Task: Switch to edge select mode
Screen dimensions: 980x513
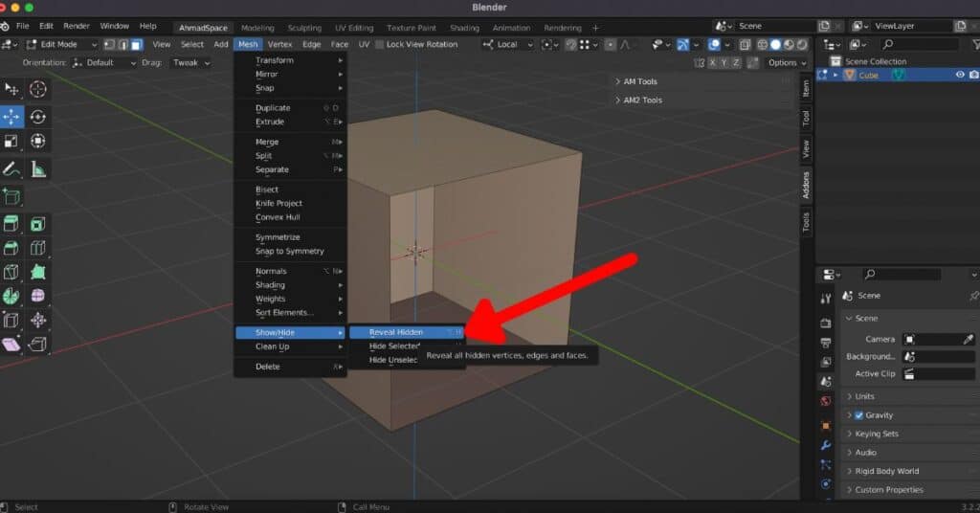Action: (x=123, y=44)
